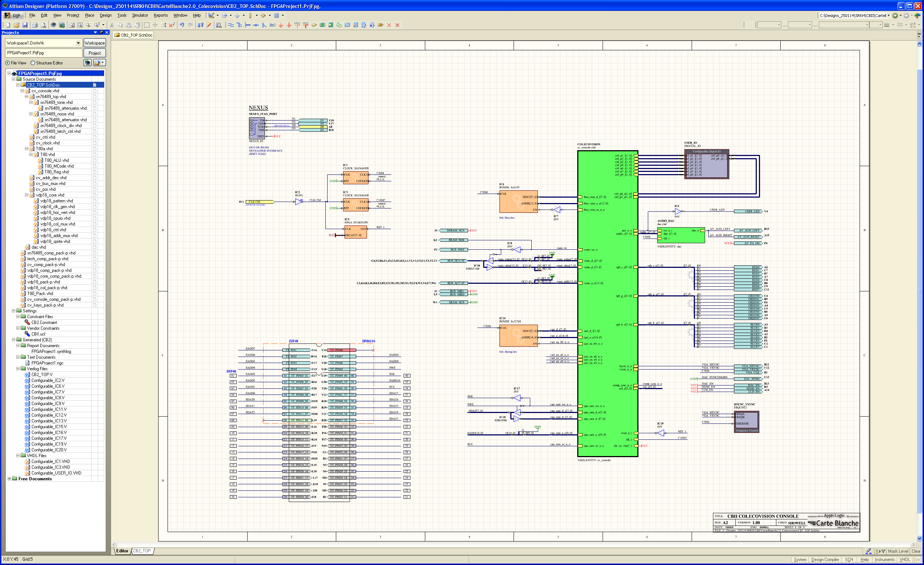Image resolution: width=924 pixels, height=565 pixels.
Task: Open the Workspace1.DsnWrk dropdown
Action: click(x=78, y=43)
